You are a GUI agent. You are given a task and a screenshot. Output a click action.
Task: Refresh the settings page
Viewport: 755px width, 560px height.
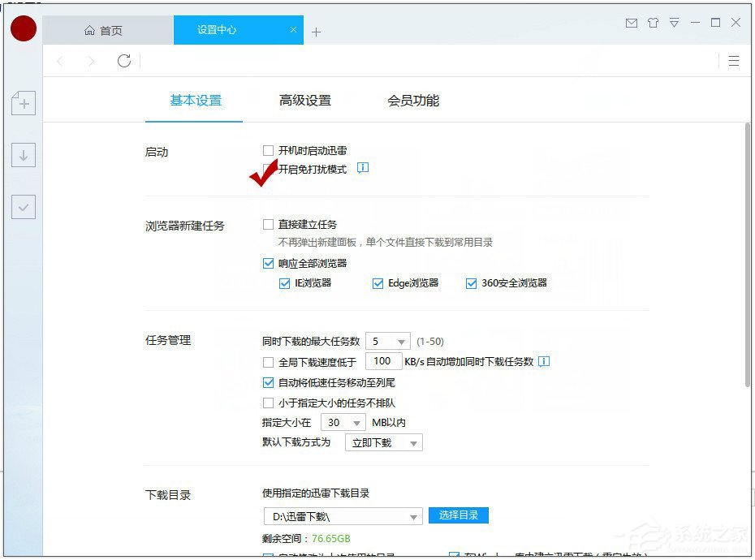tap(123, 60)
